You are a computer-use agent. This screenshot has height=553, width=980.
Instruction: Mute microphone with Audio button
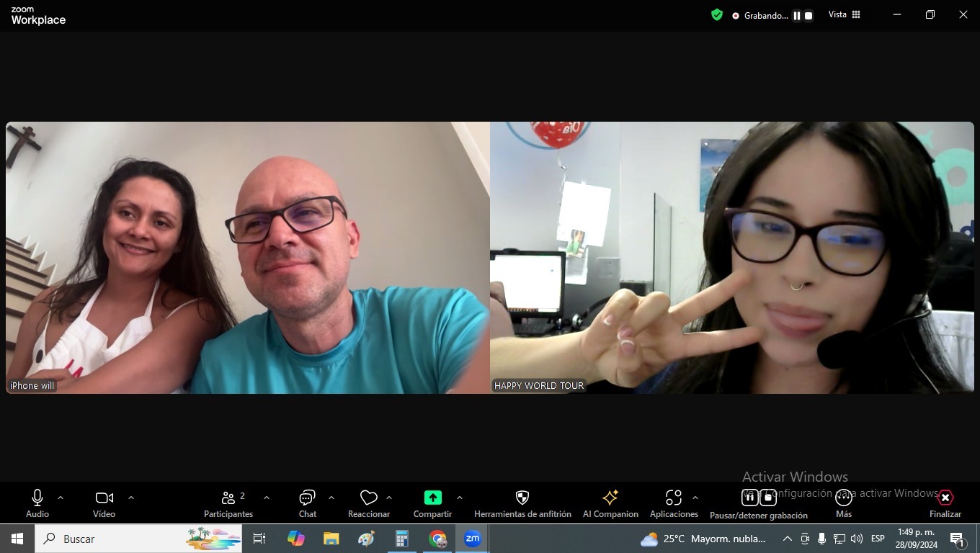[x=37, y=503]
